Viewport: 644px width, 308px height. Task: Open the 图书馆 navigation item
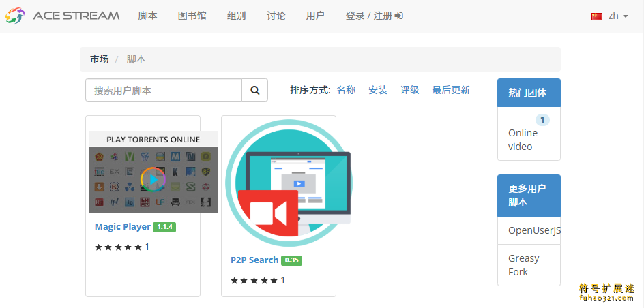coord(192,16)
